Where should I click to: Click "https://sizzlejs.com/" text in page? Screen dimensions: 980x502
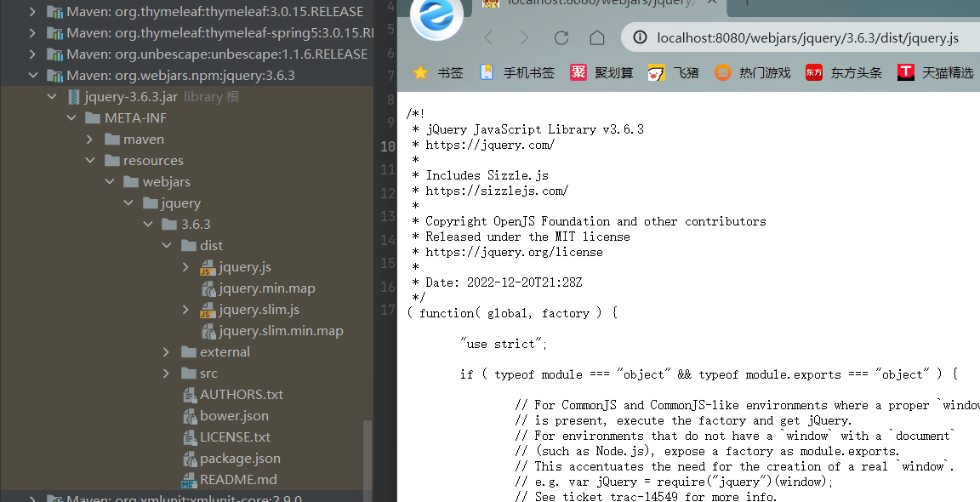[497, 191]
